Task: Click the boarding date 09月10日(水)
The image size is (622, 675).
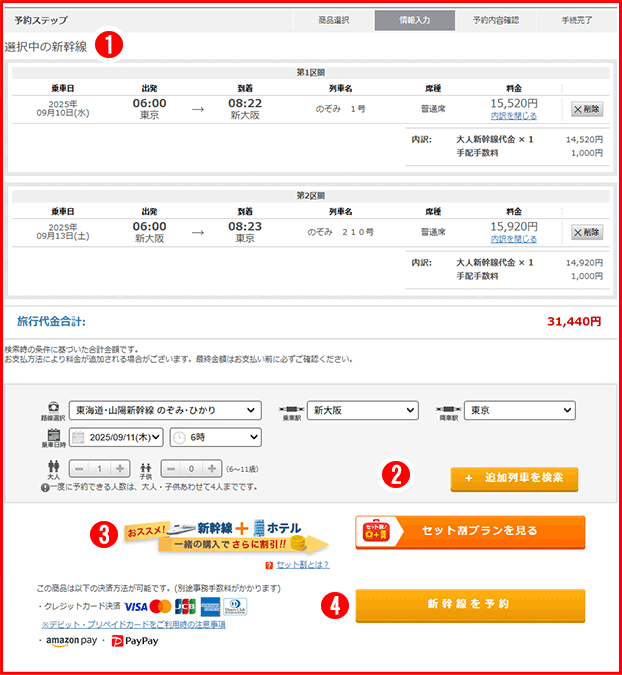Action: pos(63,113)
